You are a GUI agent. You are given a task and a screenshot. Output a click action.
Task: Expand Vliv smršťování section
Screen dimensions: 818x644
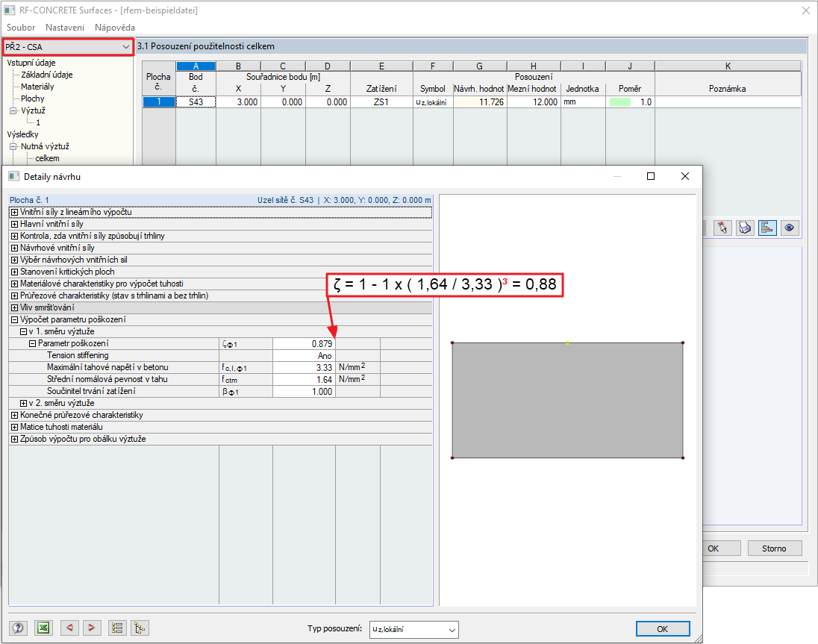[x=15, y=307]
